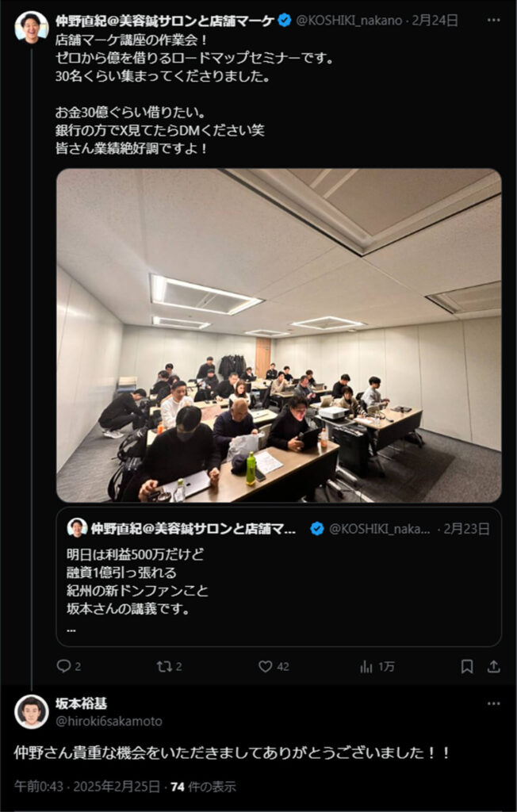Click the repost icon with count 2
Screen dimensions: 517x812
tap(163, 666)
